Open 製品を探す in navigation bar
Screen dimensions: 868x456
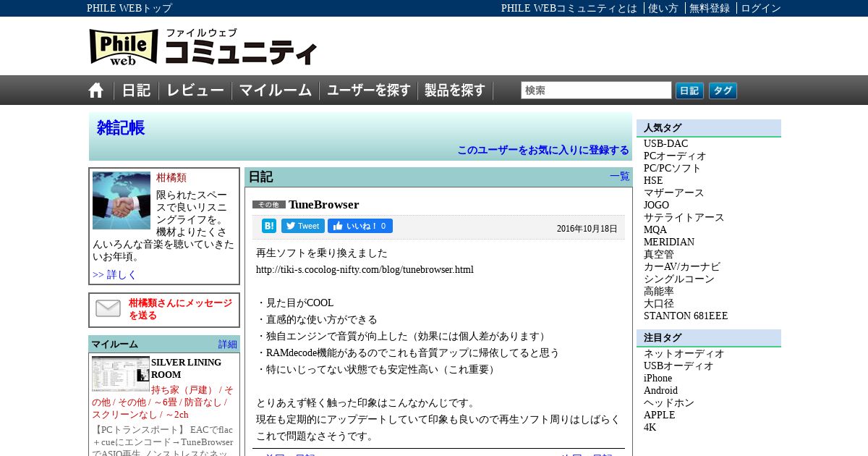tap(455, 90)
